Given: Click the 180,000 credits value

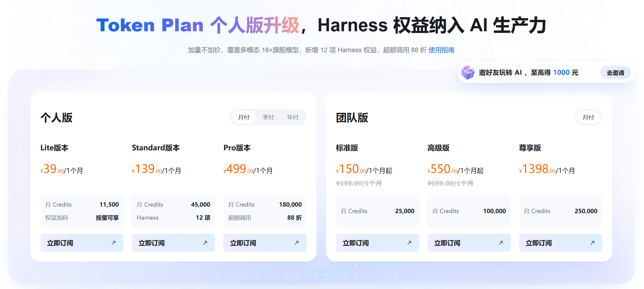Looking at the screenshot, I should (x=290, y=204).
